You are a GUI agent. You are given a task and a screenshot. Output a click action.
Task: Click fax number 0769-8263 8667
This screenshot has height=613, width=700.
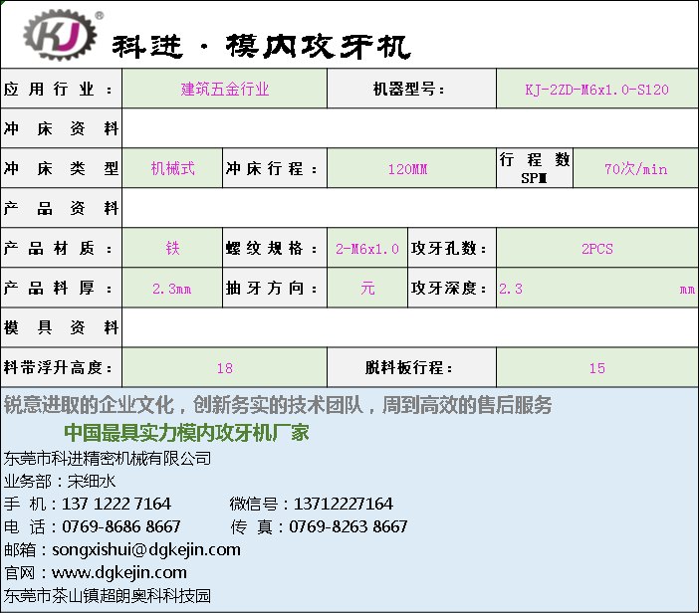[349, 526]
